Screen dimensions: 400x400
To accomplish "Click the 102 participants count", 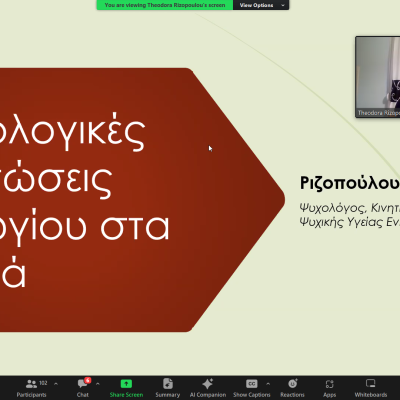I will [x=43, y=383].
